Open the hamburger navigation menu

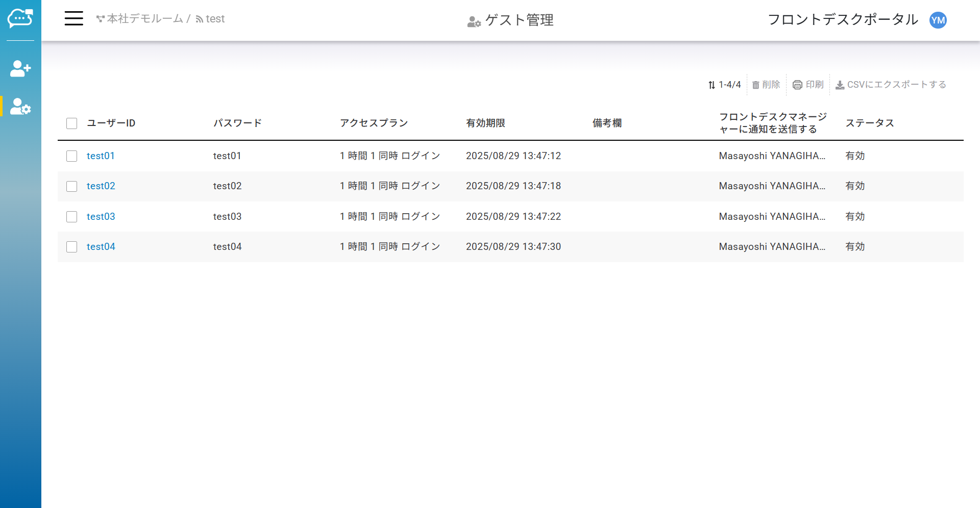click(73, 19)
